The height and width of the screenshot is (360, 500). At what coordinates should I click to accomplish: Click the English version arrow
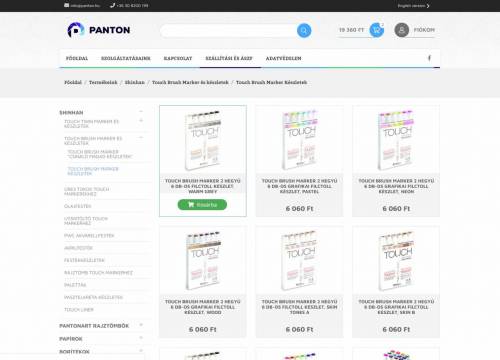pyautogui.click(x=428, y=6)
